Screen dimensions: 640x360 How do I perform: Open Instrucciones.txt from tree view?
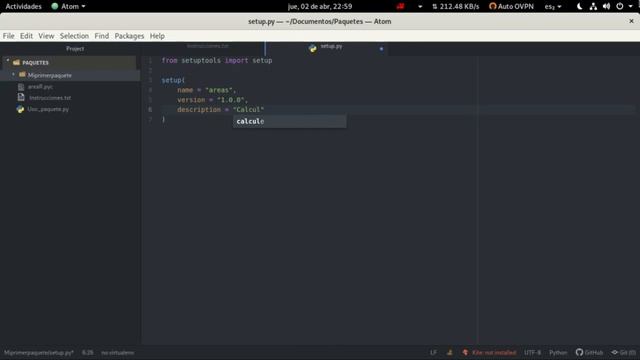click(x=50, y=98)
